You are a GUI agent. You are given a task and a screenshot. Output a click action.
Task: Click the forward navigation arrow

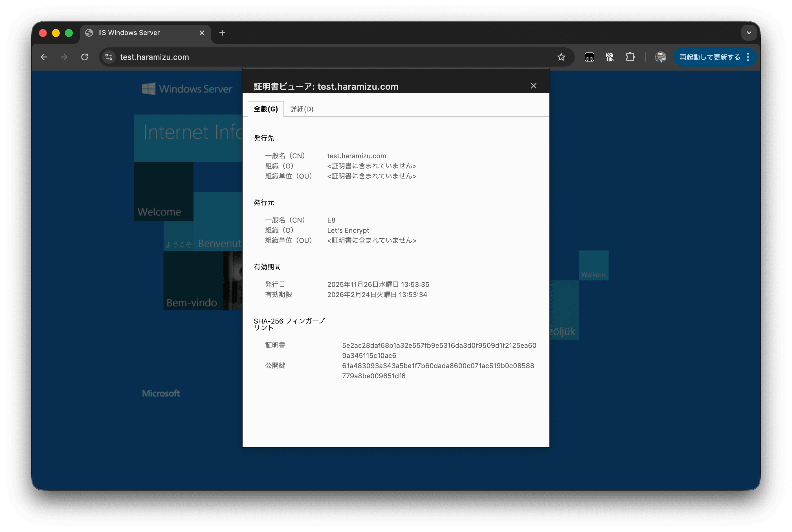(x=64, y=57)
